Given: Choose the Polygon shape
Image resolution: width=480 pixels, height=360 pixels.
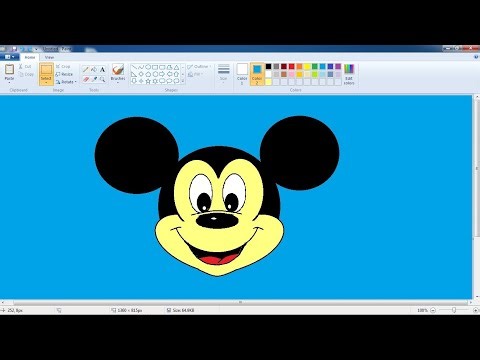Looking at the screenshot, I should 169,67.
